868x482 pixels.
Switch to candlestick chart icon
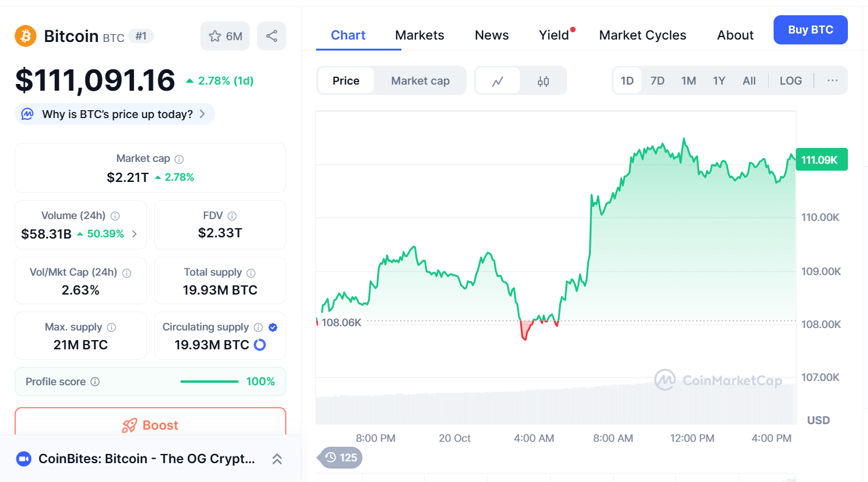[x=543, y=81]
